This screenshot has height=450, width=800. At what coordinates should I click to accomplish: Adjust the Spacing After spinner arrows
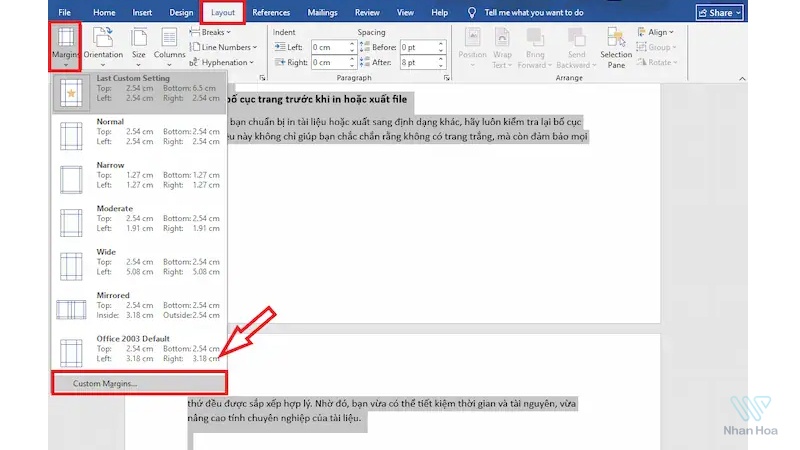(441, 62)
